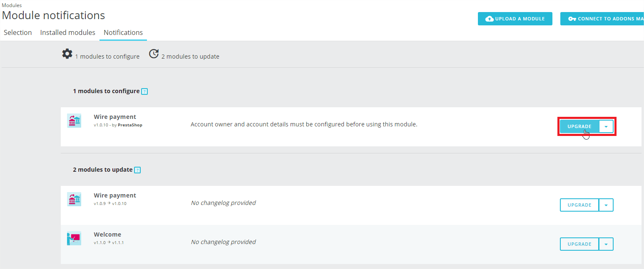Upgrade the Welcome module

(x=579, y=244)
